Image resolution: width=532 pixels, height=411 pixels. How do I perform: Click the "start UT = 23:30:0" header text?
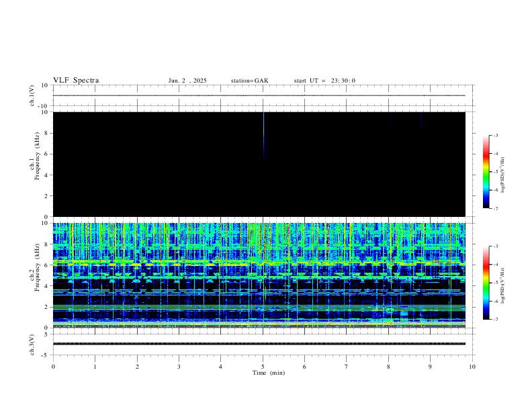[324, 81]
